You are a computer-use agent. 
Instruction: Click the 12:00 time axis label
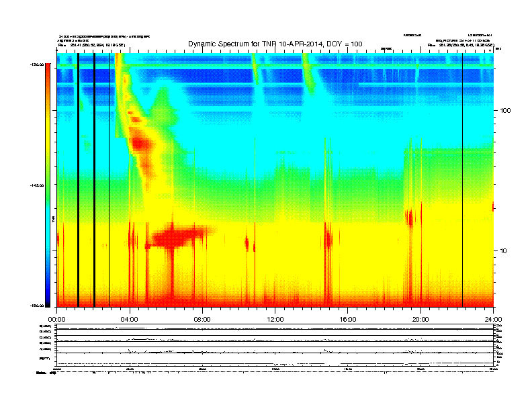click(275, 320)
